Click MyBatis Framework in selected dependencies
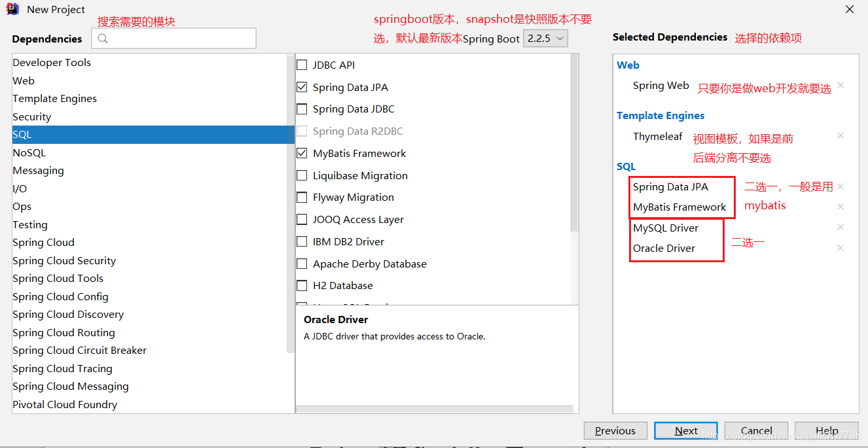The image size is (868, 448). [x=679, y=207]
